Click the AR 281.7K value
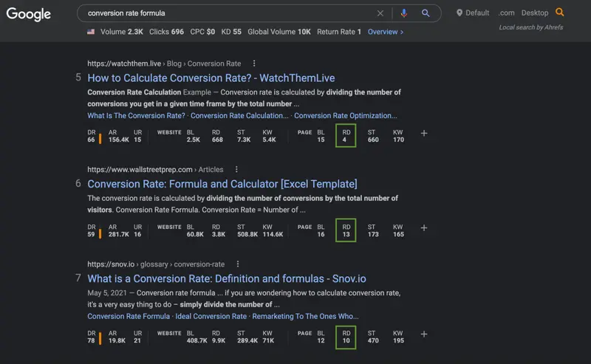 pyautogui.click(x=119, y=234)
